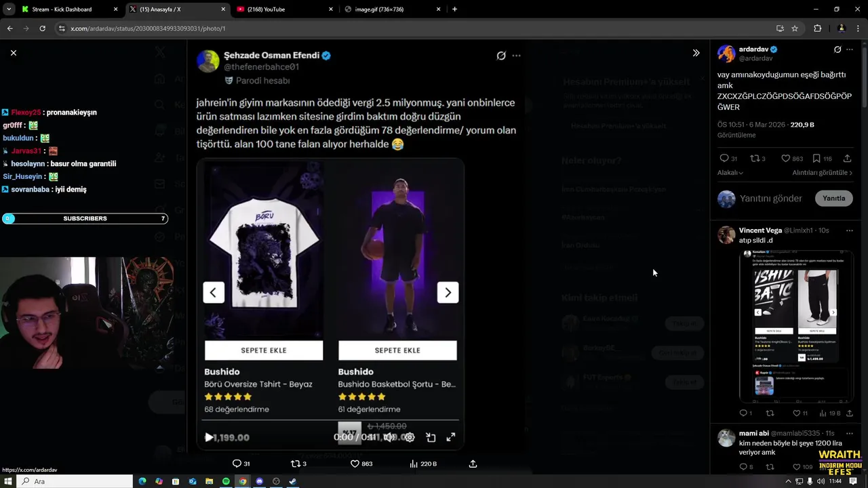Open Spotify from the taskbar
Image resolution: width=868 pixels, height=488 pixels.
tap(226, 481)
